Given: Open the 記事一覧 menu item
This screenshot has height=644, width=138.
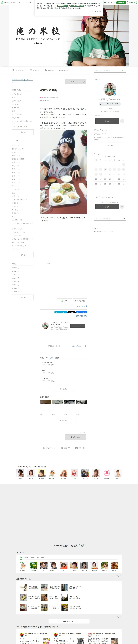Looking at the screenshot, I should pos(35,71).
